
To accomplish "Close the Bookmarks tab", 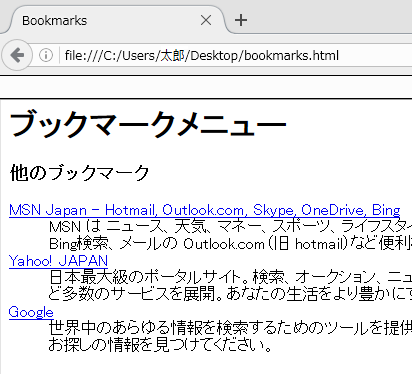I will [206, 21].
